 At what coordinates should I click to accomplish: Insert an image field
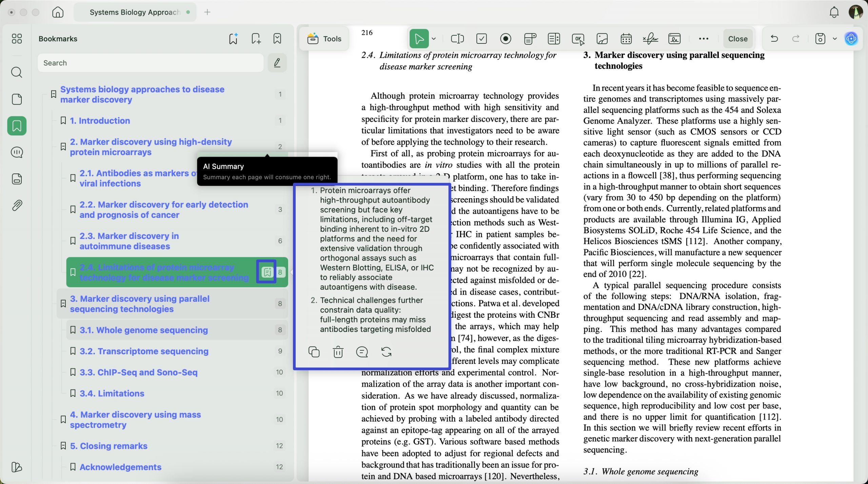[x=602, y=39]
